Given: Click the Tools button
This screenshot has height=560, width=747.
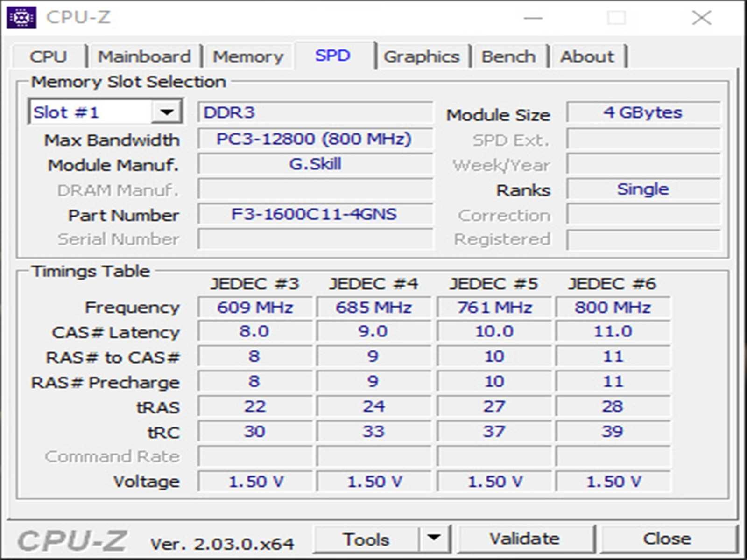Looking at the screenshot, I should [x=366, y=539].
